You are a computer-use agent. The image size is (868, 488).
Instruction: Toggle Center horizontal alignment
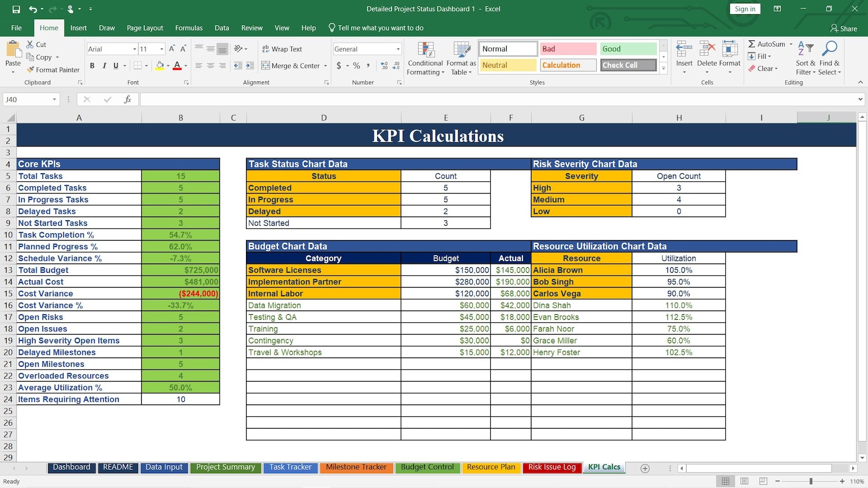pos(210,66)
